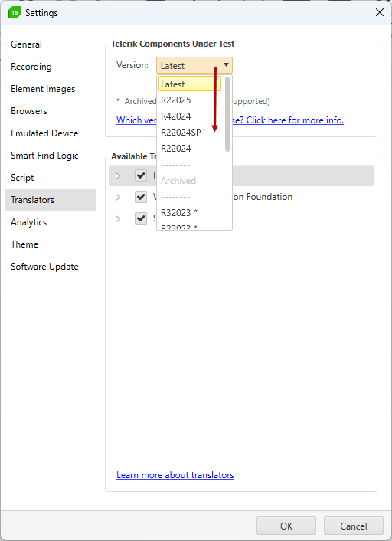
Task: Open the Recording settings section
Action: pyautogui.click(x=31, y=67)
